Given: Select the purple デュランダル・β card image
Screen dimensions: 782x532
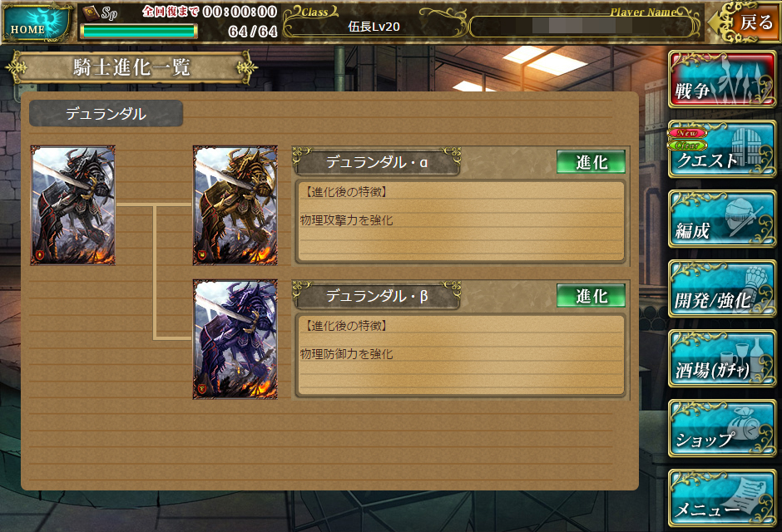Looking at the screenshot, I should pyautogui.click(x=235, y=339).
